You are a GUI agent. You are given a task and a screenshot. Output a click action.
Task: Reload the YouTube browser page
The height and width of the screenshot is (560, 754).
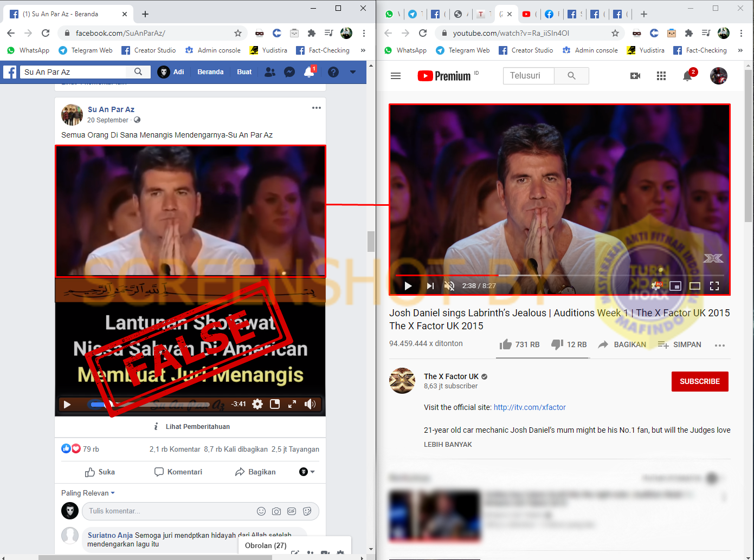tap(423, 33)
